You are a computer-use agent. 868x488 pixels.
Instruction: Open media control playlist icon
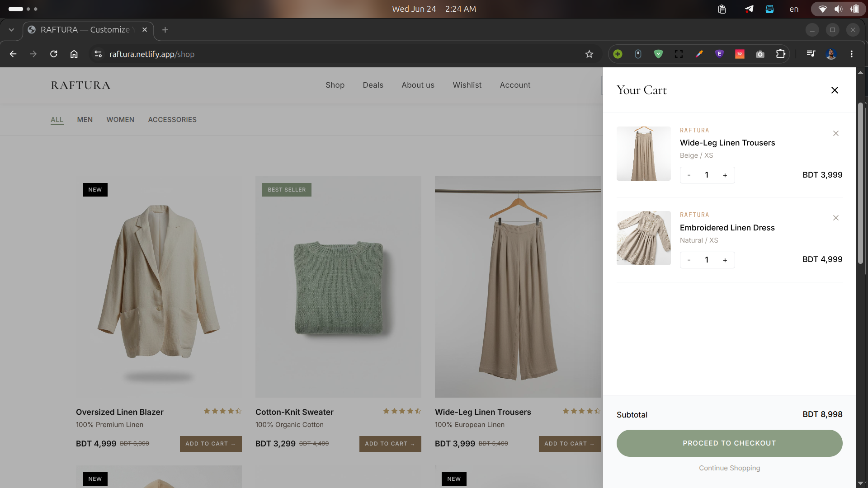click(811, 54)
